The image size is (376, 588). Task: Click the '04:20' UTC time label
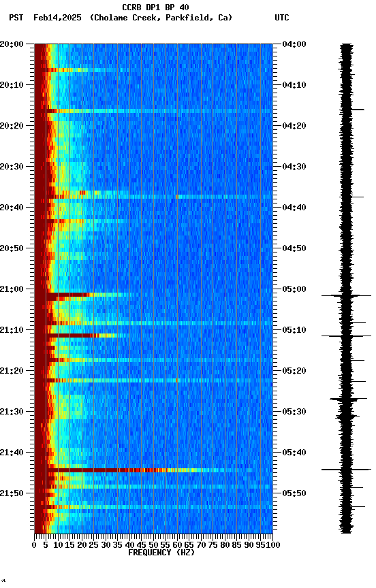tap(294, 126)
